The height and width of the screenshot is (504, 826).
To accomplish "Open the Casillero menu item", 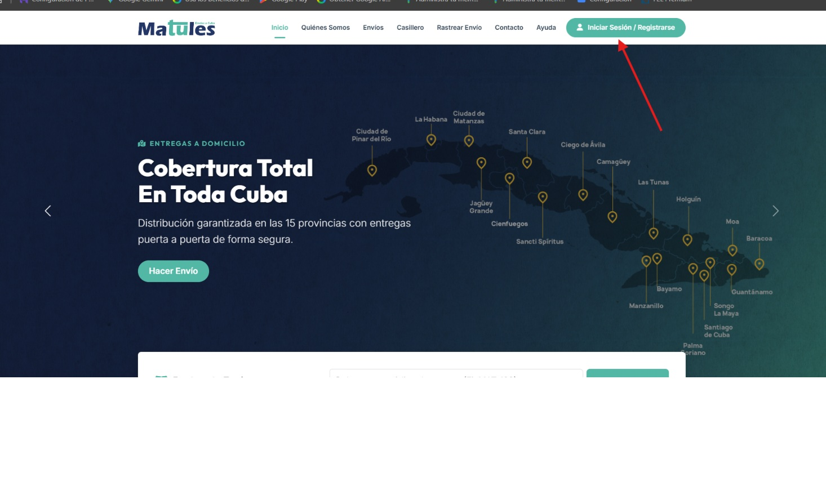I will click(410, 28).
